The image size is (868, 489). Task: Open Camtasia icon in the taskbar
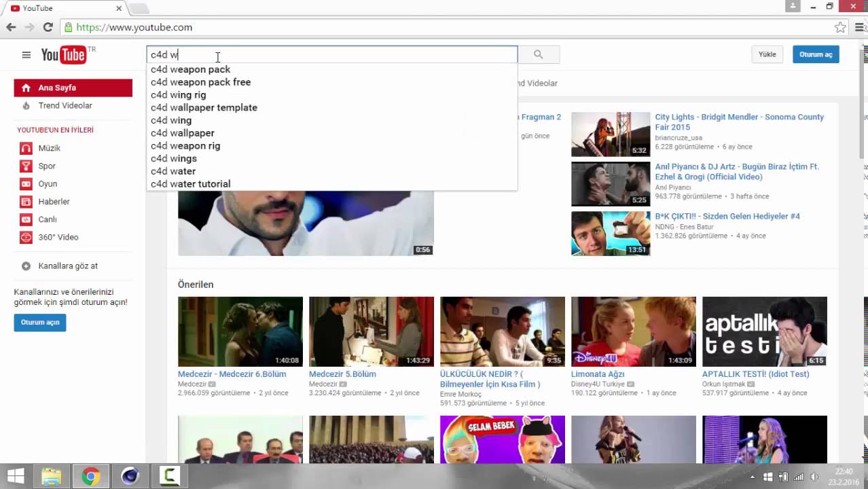[169, 477]
